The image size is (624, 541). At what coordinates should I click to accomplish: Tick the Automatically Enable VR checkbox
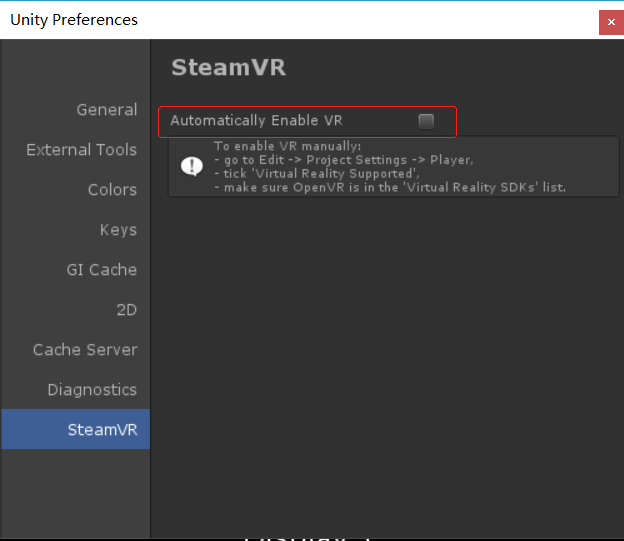(426, 121)
